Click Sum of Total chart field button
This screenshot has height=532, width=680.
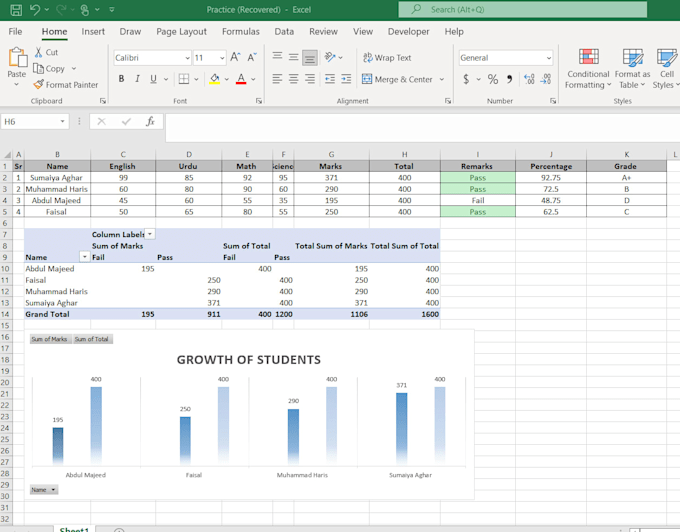[92, 339]
